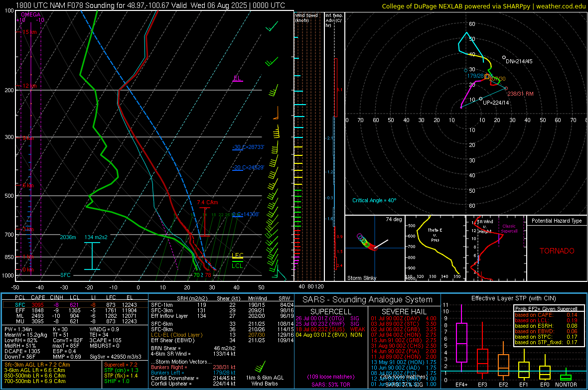
Task: Click the 'SARS: 53% TOR' text
Action: [x=330, y=385]
